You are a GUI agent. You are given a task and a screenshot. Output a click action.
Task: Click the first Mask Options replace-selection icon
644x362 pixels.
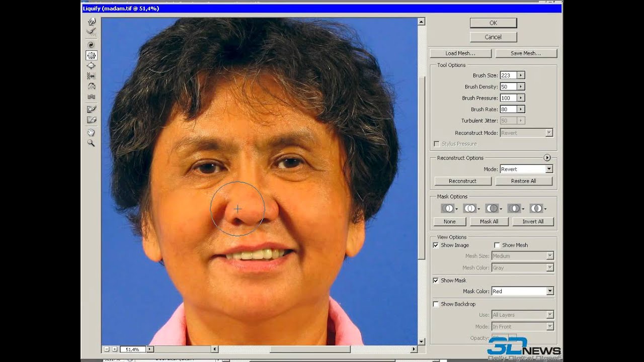[448, 208]
